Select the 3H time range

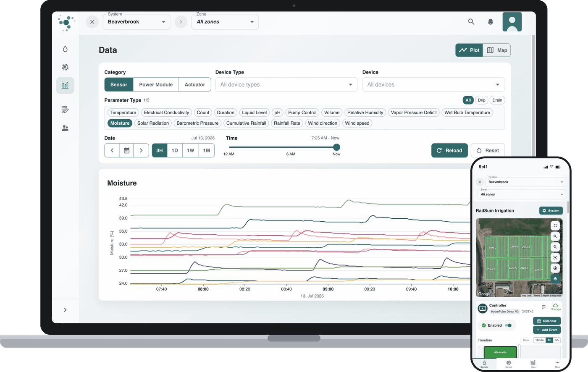click(160, 150)
